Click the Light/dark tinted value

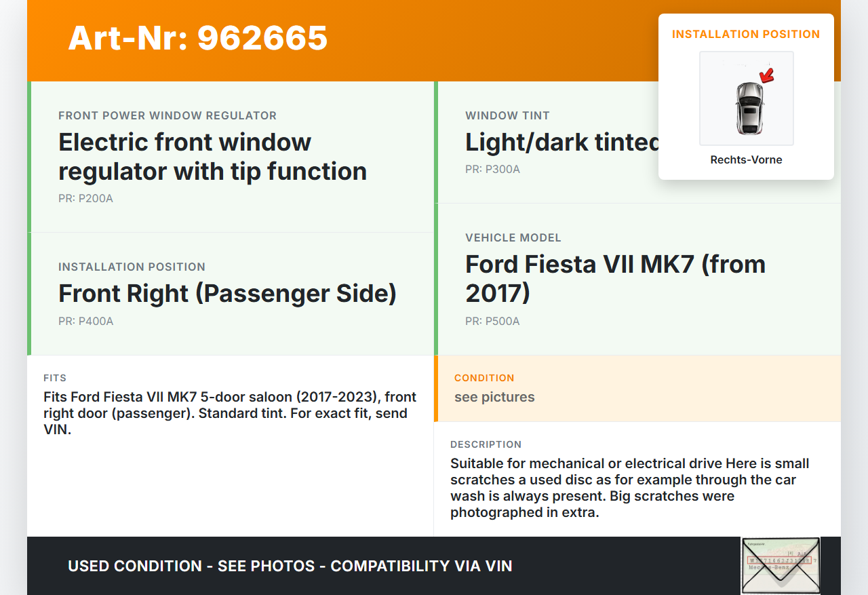tap(561, 142)
